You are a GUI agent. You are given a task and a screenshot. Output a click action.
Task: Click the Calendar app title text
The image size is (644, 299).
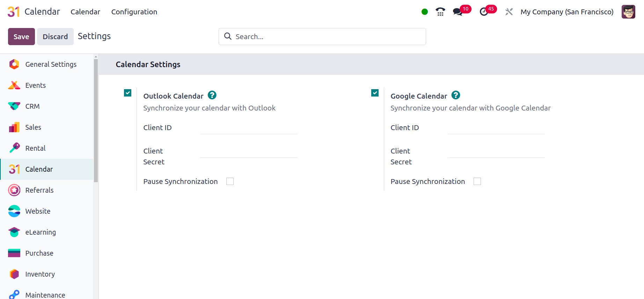tap(42, 12)
